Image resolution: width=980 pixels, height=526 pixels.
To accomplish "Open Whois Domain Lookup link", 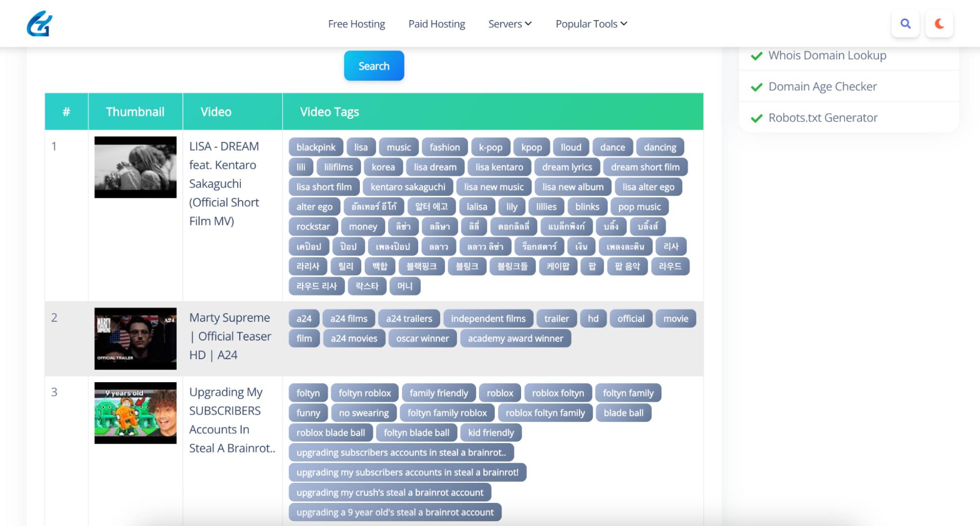I will 827,55.
